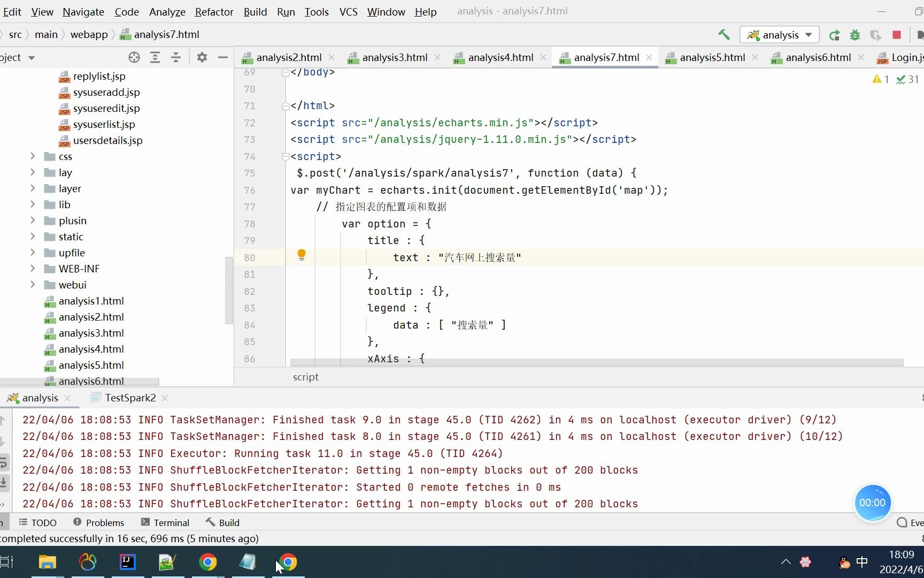Click the green checkmark showing 31 typos
924x578 pixels.
click(907, 79)
